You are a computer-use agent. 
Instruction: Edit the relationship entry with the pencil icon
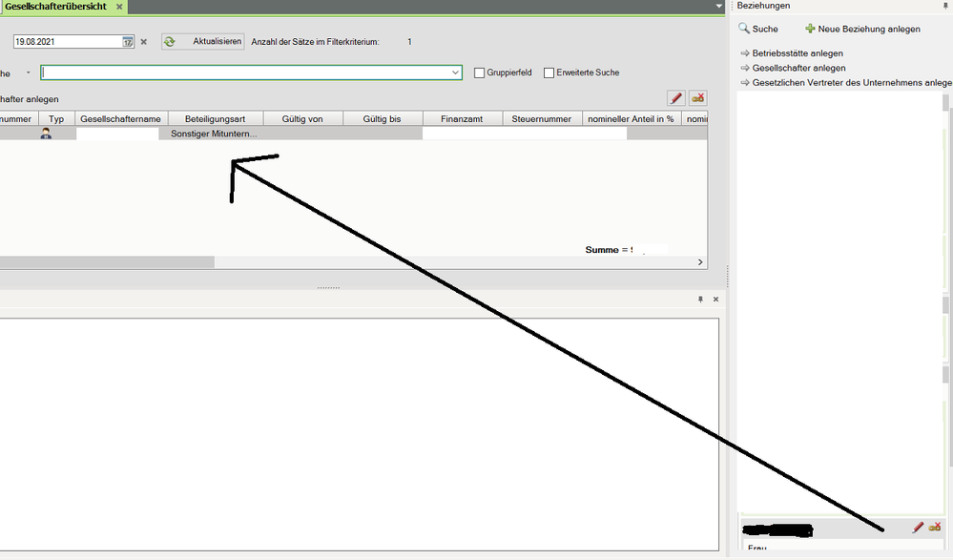[918, 528]
